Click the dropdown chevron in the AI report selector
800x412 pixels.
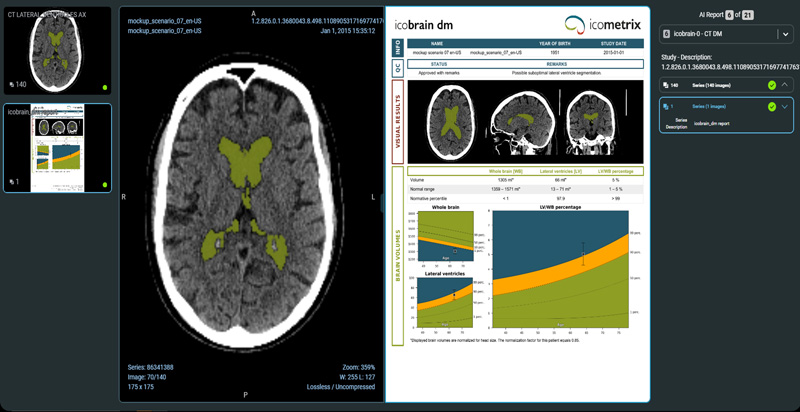point(785,34)
